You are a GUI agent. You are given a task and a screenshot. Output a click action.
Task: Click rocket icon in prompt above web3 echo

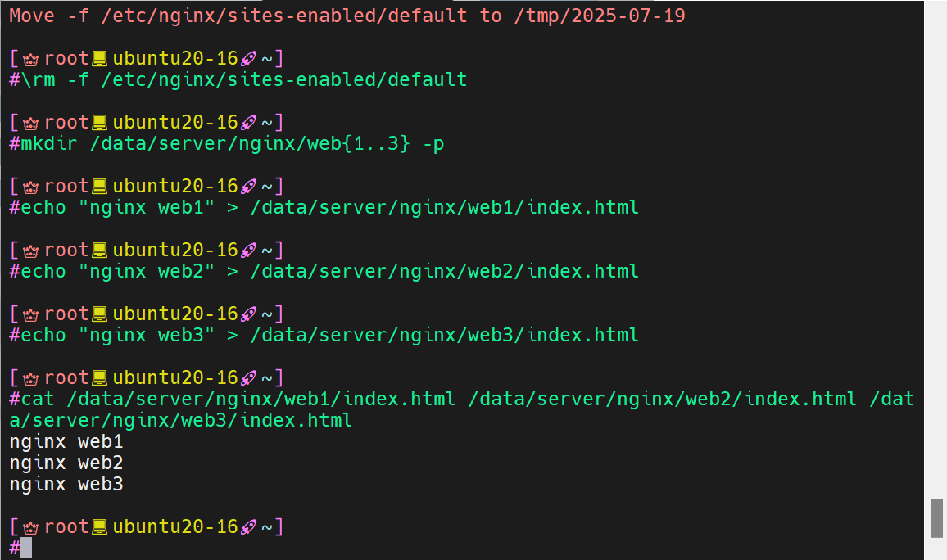[x=248, y=314]
